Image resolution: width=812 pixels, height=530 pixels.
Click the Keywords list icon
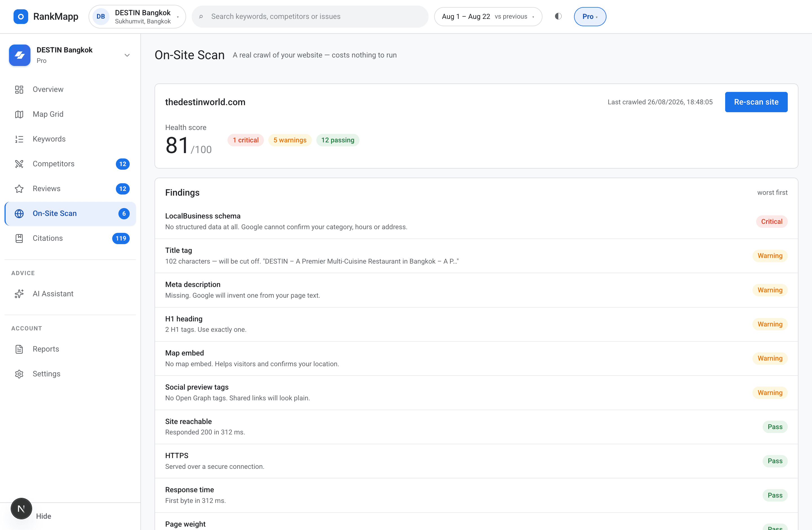(x=19, y=139)
